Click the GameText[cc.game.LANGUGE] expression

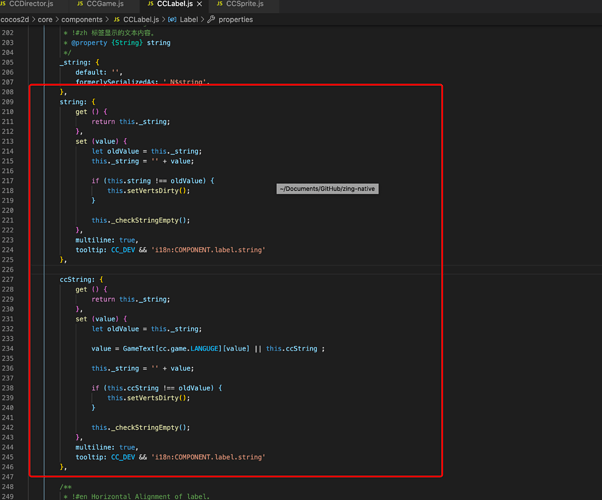(x=172, y=349)
